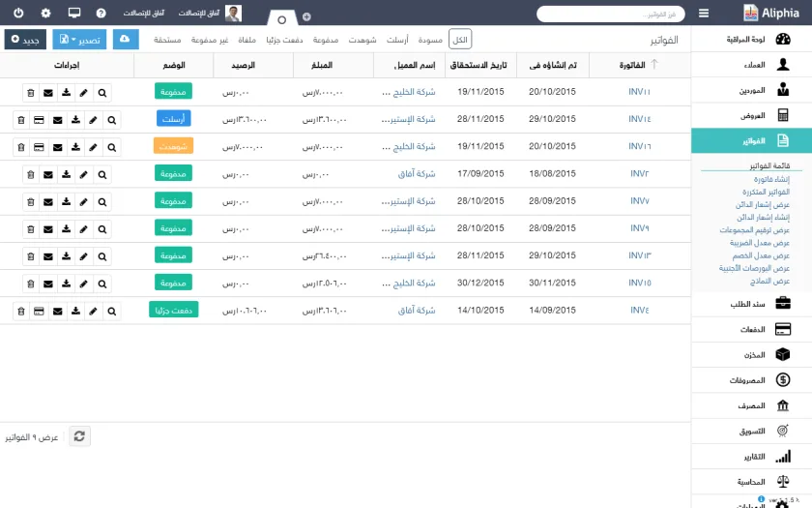Click the جديد new invoice button
Image resolution: width=812 pixels, height=508 pixels.
[x=25, y=40]
